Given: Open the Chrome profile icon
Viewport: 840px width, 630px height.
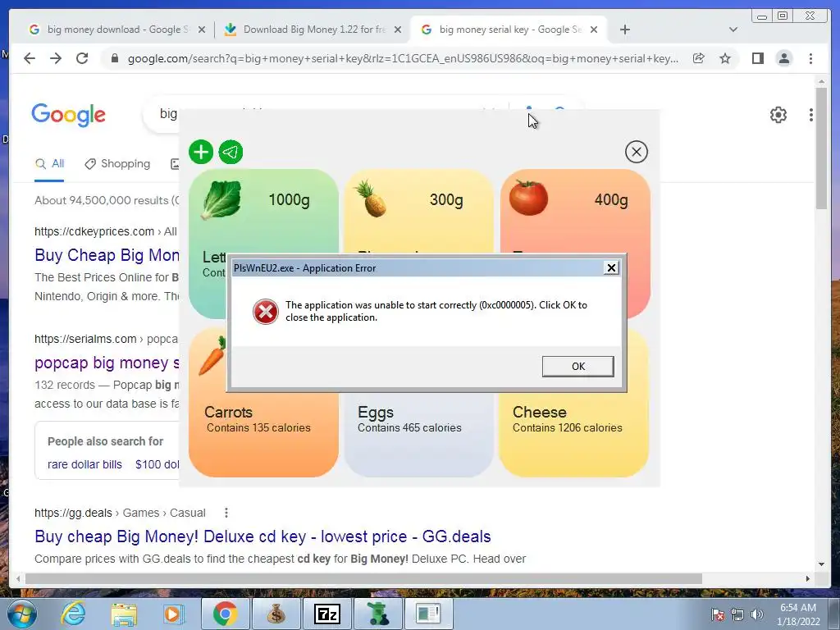Looking at the screenshot, I should click(783, 58).
